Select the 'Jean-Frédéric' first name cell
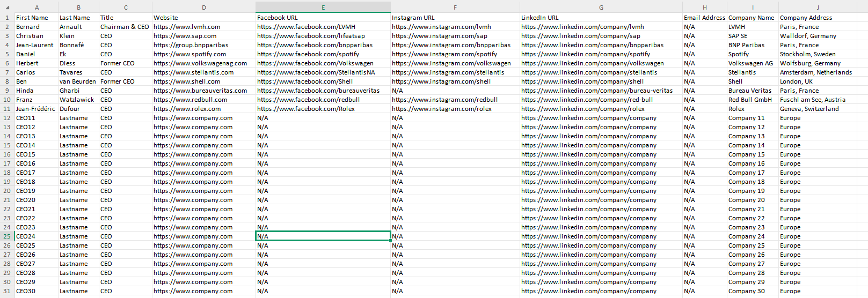Screen dimensions: 868x298 (37, 109)
